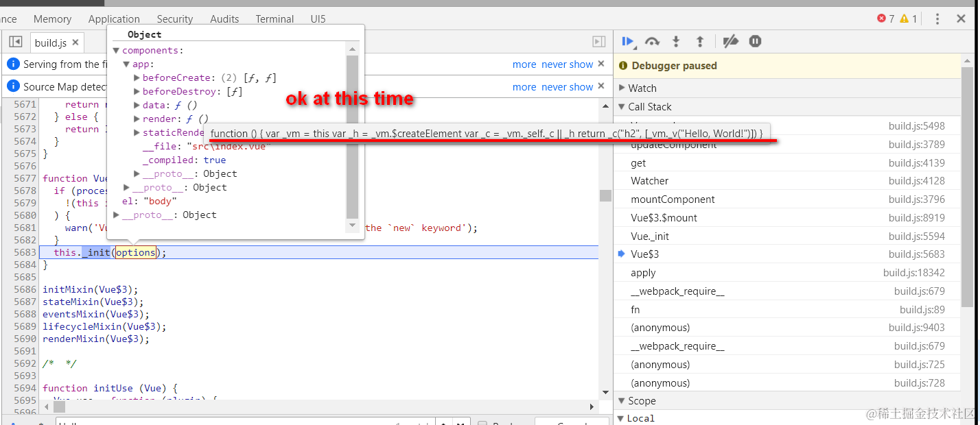Select the 'fn' call stack frame
The height and width of the screenshot is (425, 980).
click(x=787, y=309)
